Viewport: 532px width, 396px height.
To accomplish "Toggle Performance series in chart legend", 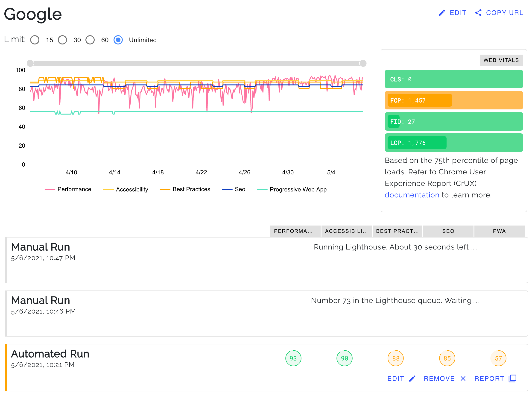I will [68, 189].
